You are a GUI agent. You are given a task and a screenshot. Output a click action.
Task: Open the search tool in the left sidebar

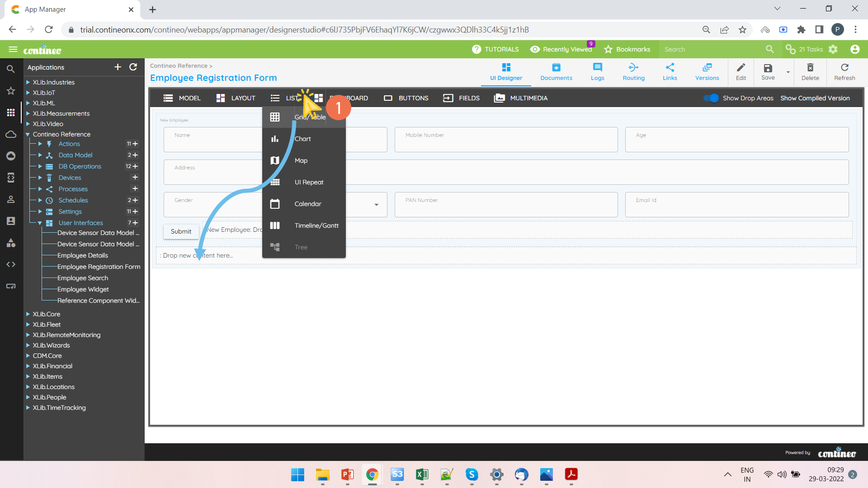[11, 69]
